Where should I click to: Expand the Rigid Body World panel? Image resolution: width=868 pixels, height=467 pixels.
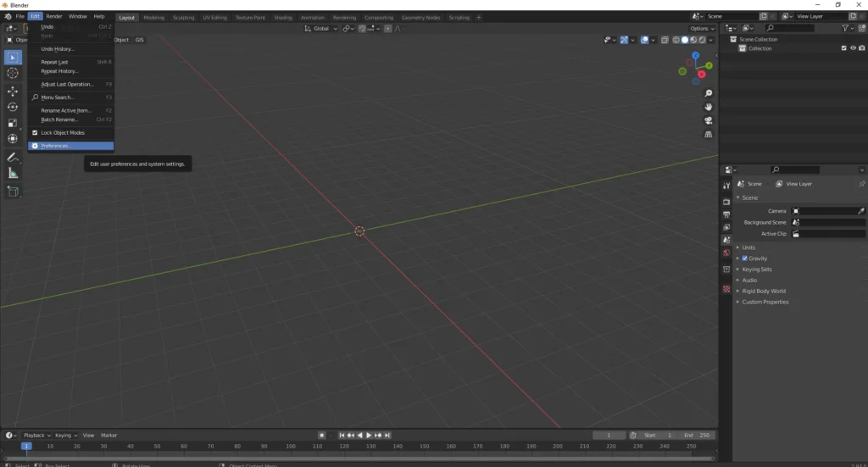764,291
